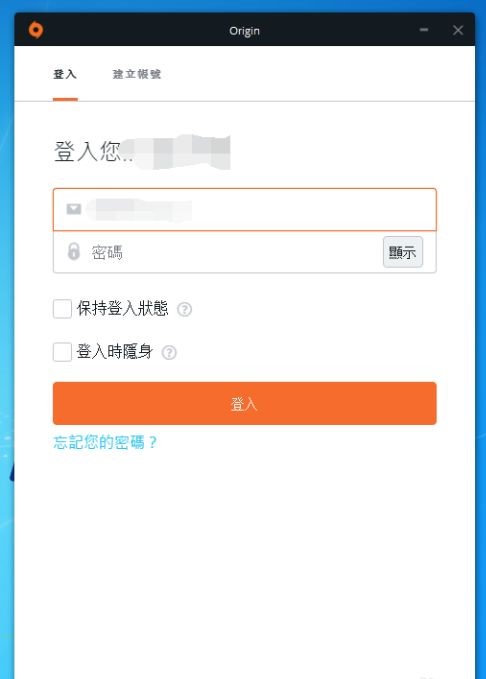Submit with the orange 登入 button

(x=244, y=403)
